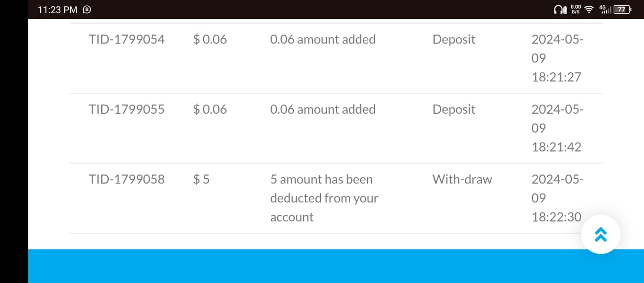Select transaction ID TID-1799058
Screen dimensions: 644x283
pyautogui.click(x=127, y=179)
